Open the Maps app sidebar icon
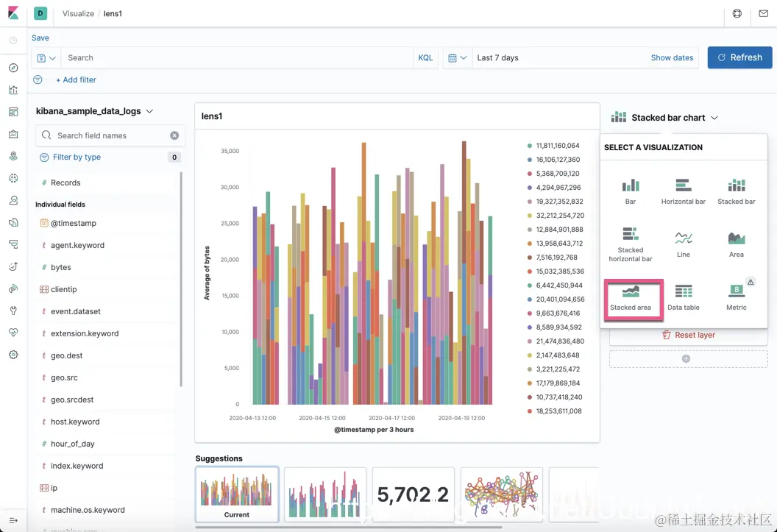 pos(13,156)
